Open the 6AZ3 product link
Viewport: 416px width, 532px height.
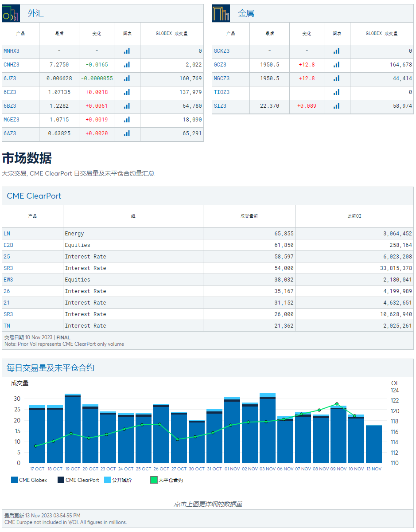pos(10,133)
